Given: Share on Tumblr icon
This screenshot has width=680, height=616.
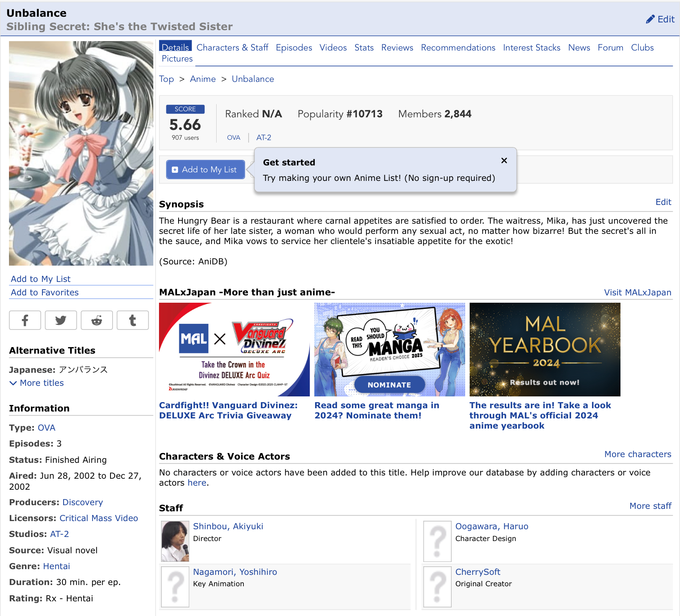Looking at the screenshot, I should click(x=132, y=320).
